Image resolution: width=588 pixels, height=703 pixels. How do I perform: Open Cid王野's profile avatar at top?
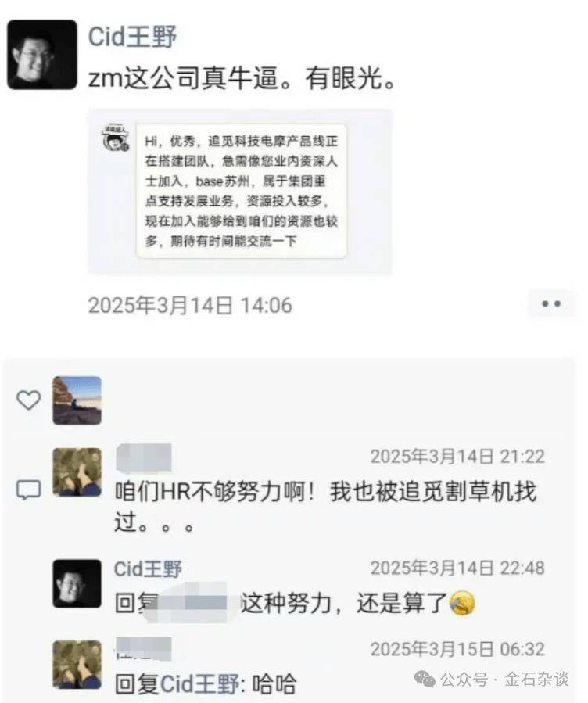42,55
